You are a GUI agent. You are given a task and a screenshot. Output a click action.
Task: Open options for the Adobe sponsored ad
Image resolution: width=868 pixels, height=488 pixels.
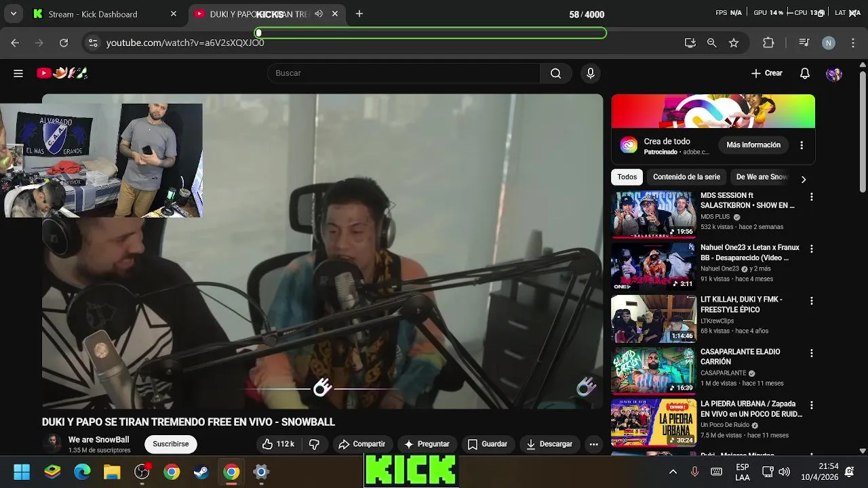coord(802,145)
